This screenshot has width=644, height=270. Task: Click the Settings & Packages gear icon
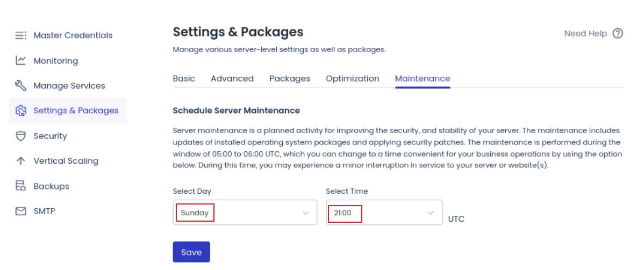click(21, 111)
